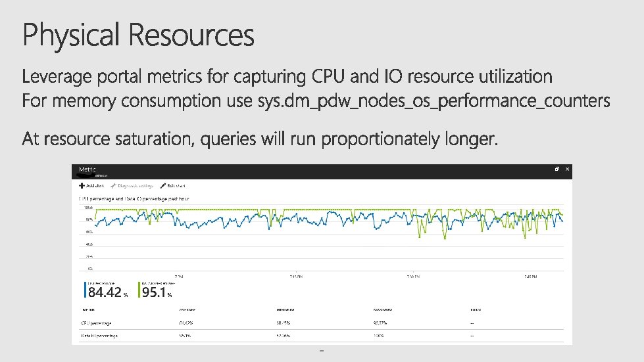This screenshot has height=362, width=644.
Task: Click the restore/maximize blade icon
Action: (x=557, y=170)
